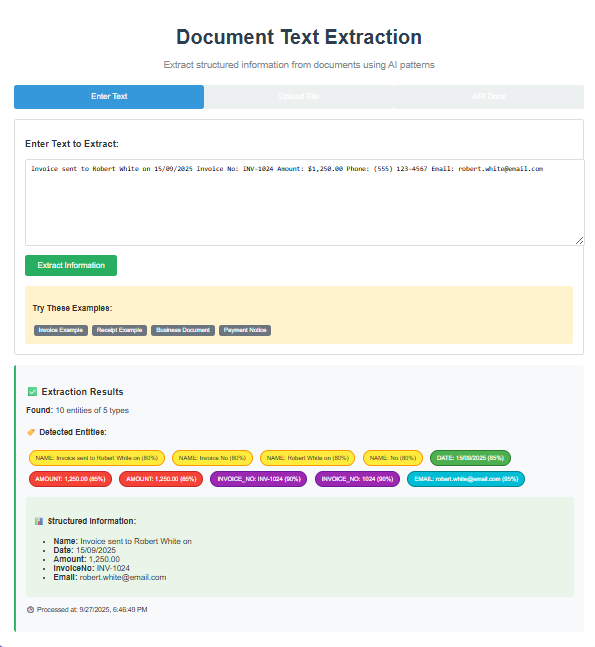Select the INVOICE_NO: 1024 entity tag
The width and height of the screenshot is (595, 647).
tap(357, 479)
